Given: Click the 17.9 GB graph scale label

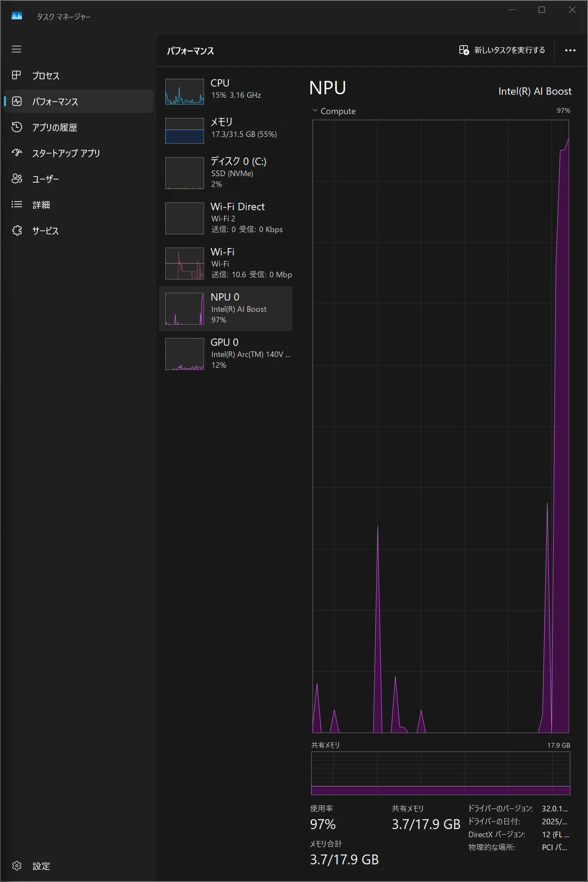Looking at the screenshot, I should tap(559, 745).
